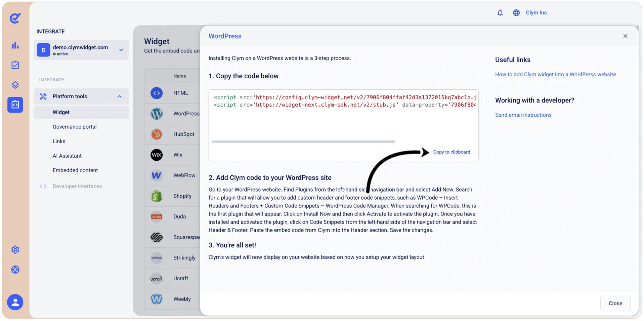Click inside the embed code box

pos(343,125)
